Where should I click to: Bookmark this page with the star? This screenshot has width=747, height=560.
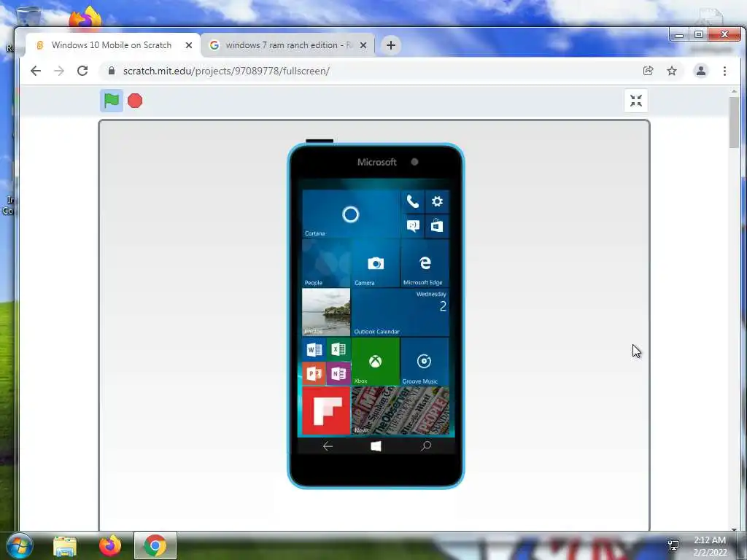pyautogui.click(x=672, y=71)
